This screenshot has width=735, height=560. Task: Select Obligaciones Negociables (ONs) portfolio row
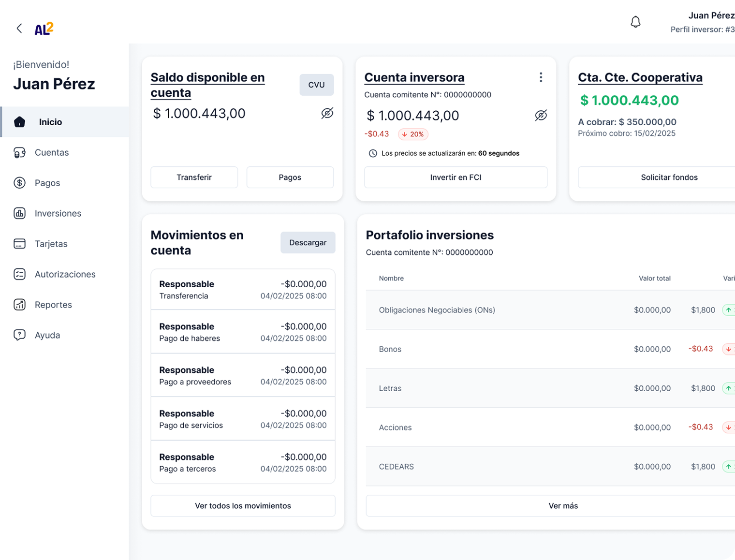coord(550,310)
